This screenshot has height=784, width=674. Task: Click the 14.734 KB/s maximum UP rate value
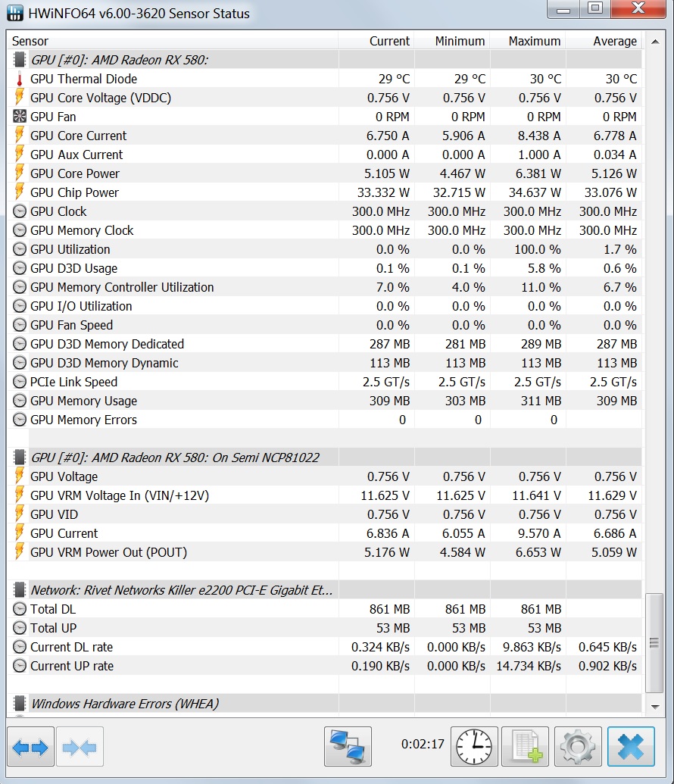[x=529, y=666]
